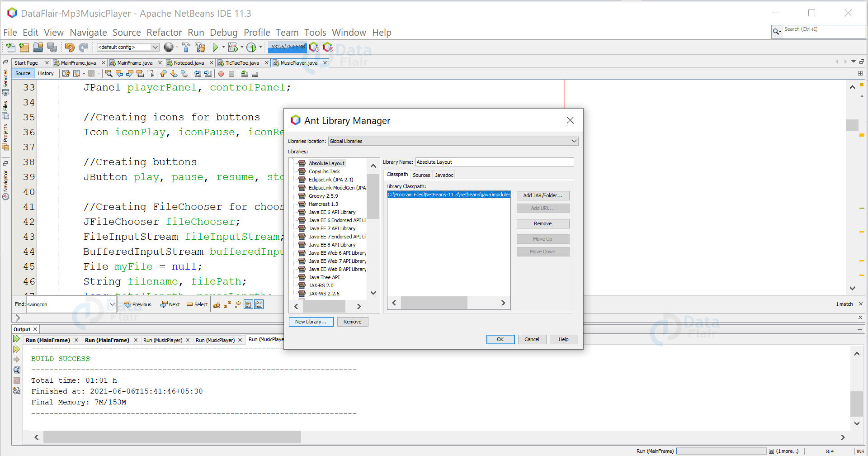Click the New Project toolbar icon
Screen dimensions: 868x456
point(24,47)
